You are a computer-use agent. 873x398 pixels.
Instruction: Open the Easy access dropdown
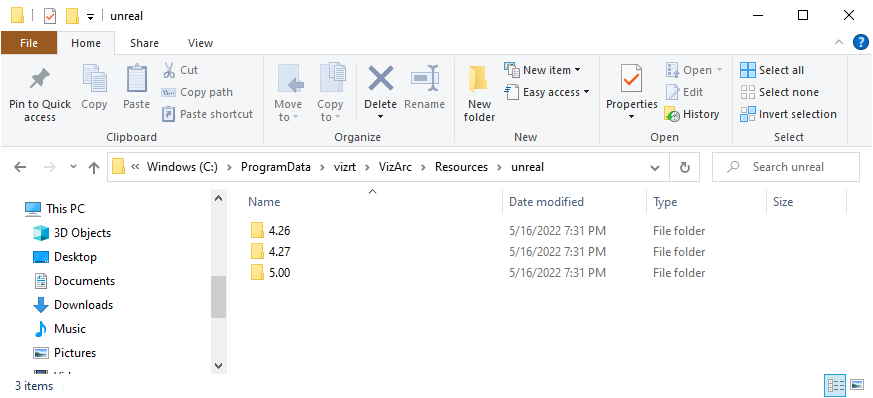point(547,92)
